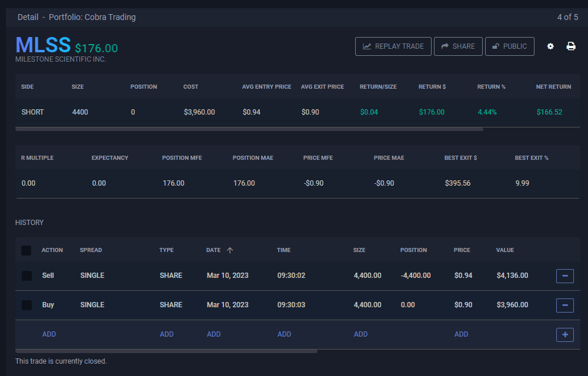Click ADD under the Action column
This screenshot has width=588, height=376.
(x=49, y=334)
